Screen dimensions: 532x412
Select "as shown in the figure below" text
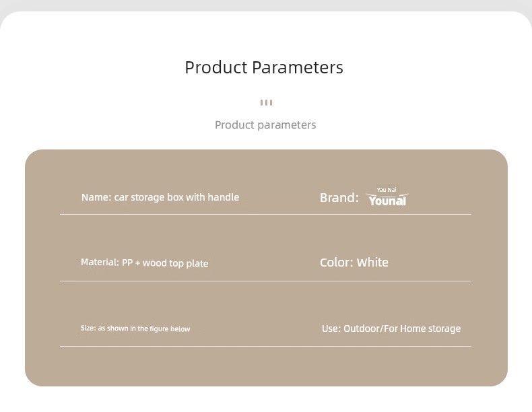point(144,329)
